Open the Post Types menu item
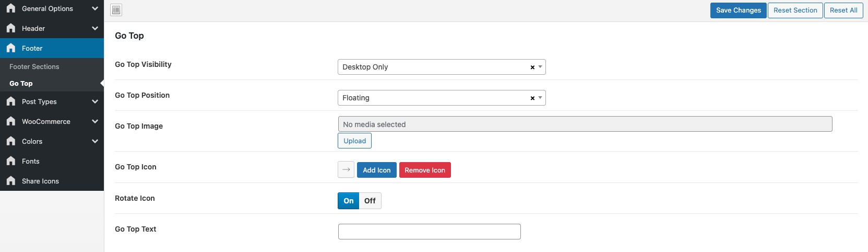Viewport: 868px width, 252px height. 39,101
